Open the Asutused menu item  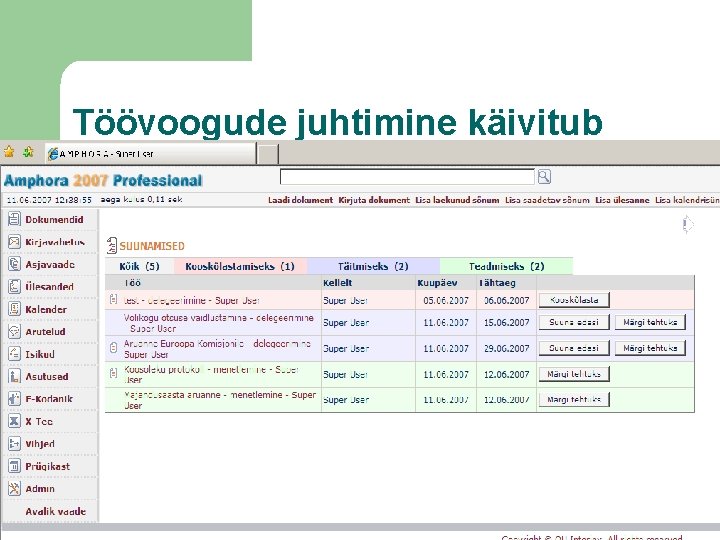(47, 377)
